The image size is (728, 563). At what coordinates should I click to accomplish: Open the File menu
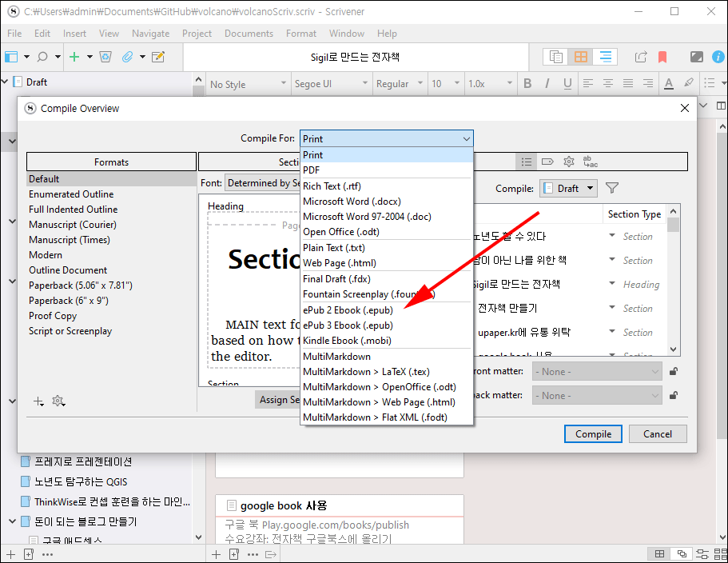pos(14,34)
